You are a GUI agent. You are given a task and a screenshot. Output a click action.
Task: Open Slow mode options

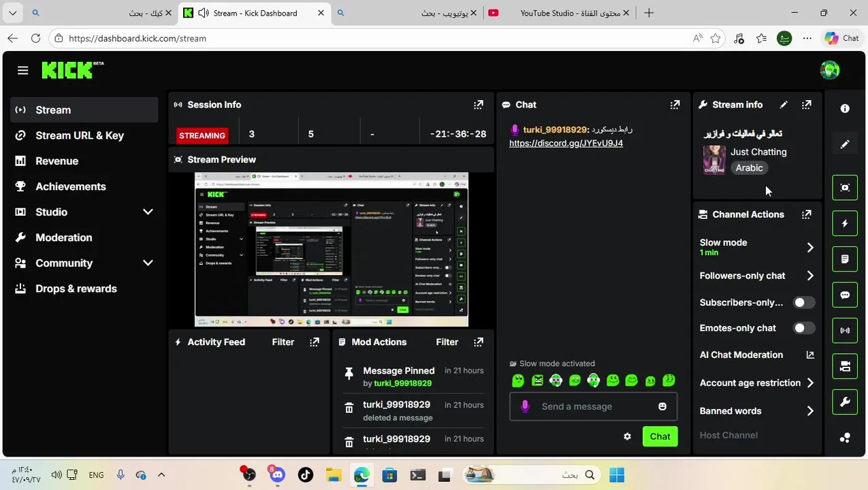pos(757,247)
